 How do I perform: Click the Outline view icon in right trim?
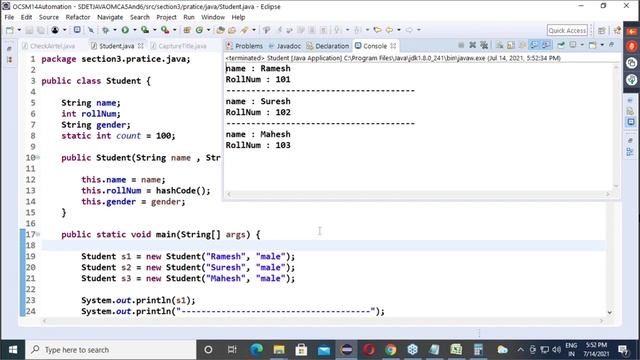[x=630, y=152]
